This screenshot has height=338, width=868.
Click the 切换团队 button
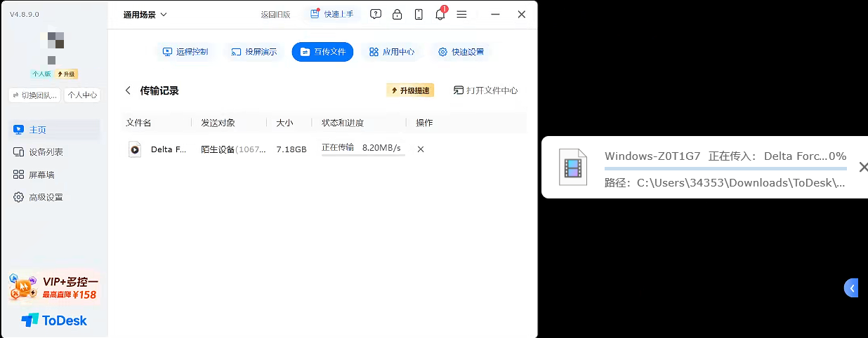(x=35, y=95)
